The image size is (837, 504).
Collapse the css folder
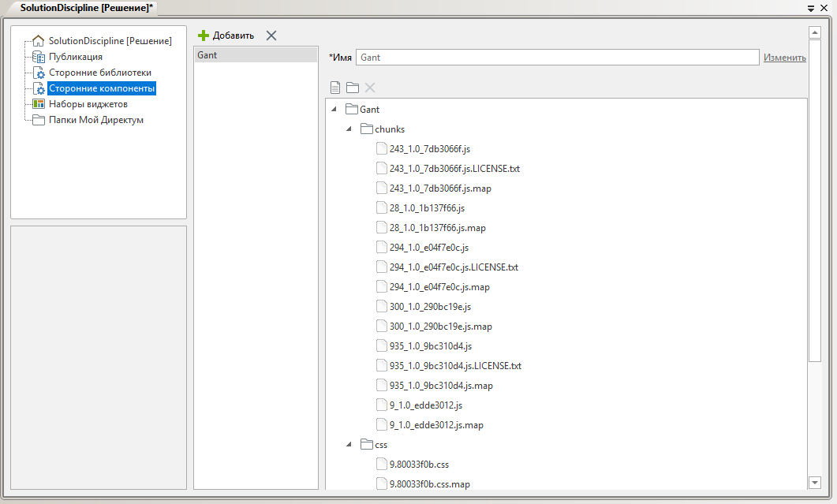click(349, 445)
